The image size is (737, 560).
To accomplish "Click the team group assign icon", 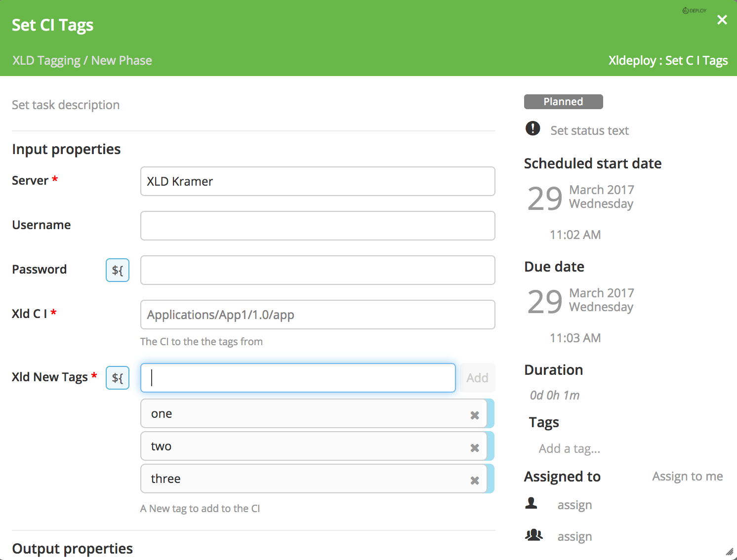I will pyautogui.click(x=533, y=535).
